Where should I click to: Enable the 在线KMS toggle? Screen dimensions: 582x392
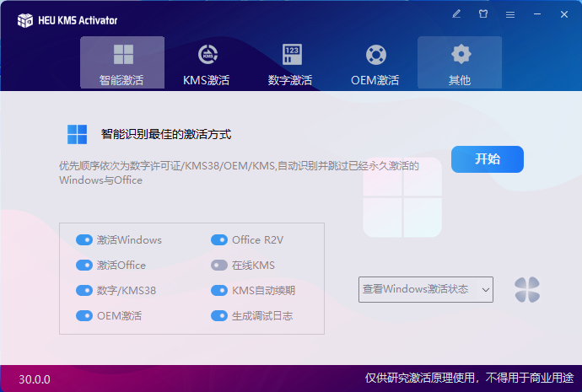tap(219, 266)
